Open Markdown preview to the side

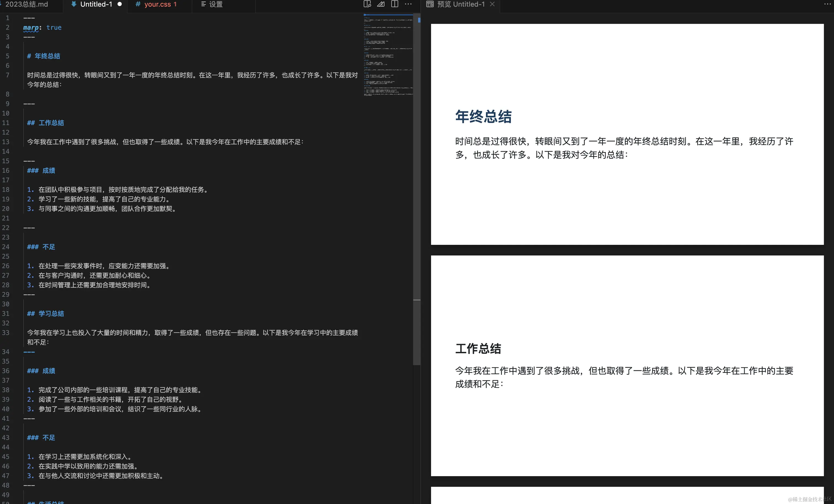click(367, 4)
